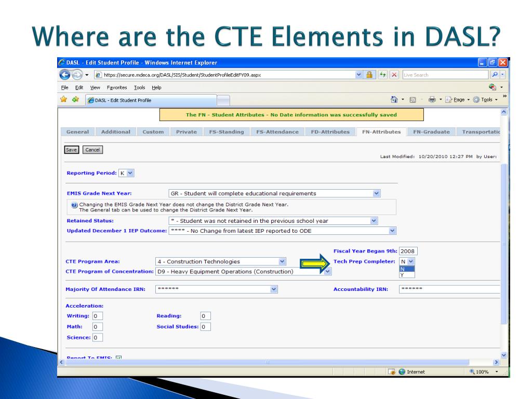Click the horizontal scrollbar right arrow
Image resolution: width=532 pixels, height=399 pixels.
[496, 362]
